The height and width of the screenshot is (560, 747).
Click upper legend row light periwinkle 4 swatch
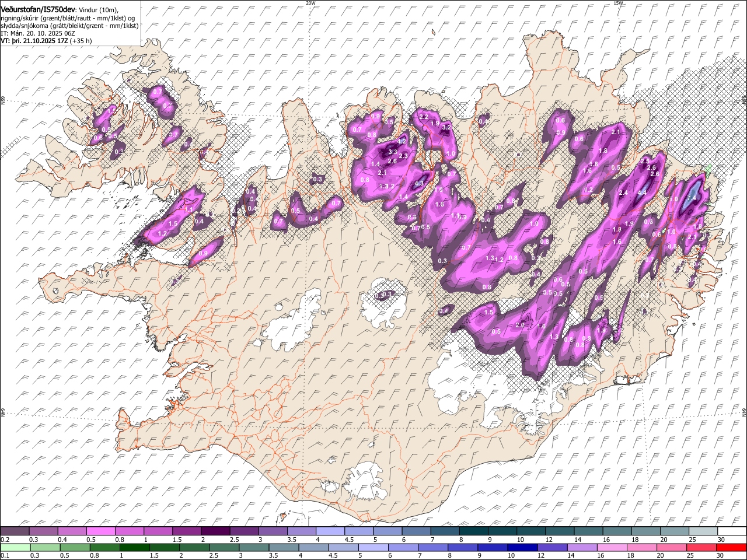330,531
